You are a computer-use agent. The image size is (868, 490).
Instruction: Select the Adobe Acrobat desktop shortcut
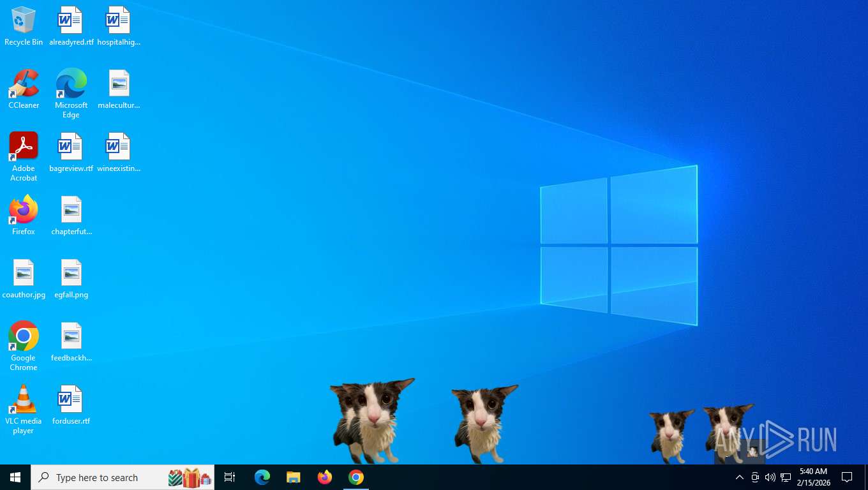click(x=24, y=157)
